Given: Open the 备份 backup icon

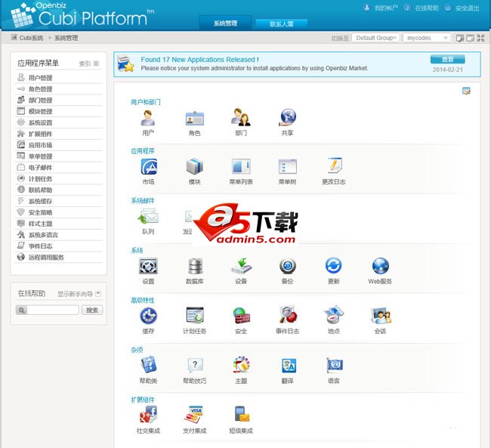Looking at the screenshot, I should pos(288,266).
